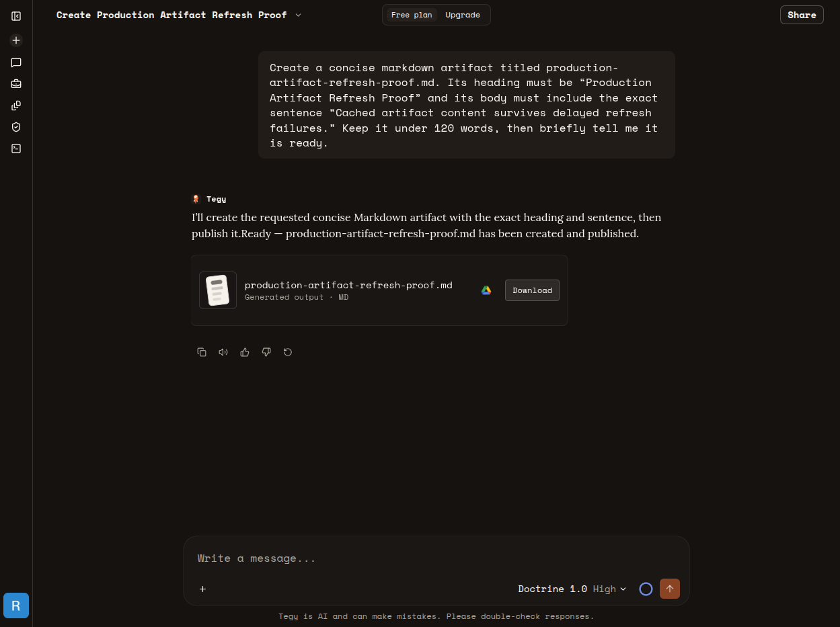The width and height of the screenshot is (840, 627).
Task: Read the response aloud speaker icon
Action: click(223, 352)
